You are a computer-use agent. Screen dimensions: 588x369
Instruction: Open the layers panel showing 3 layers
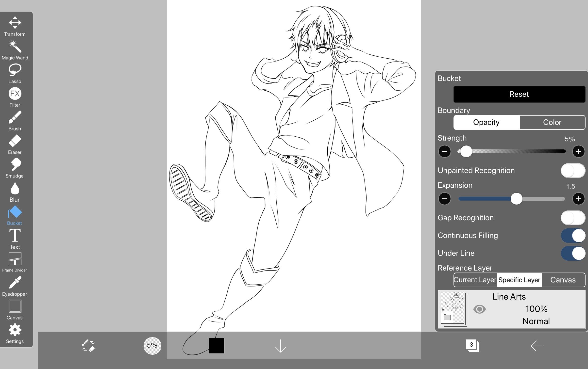pyautogui.click(x=472, y=346)
